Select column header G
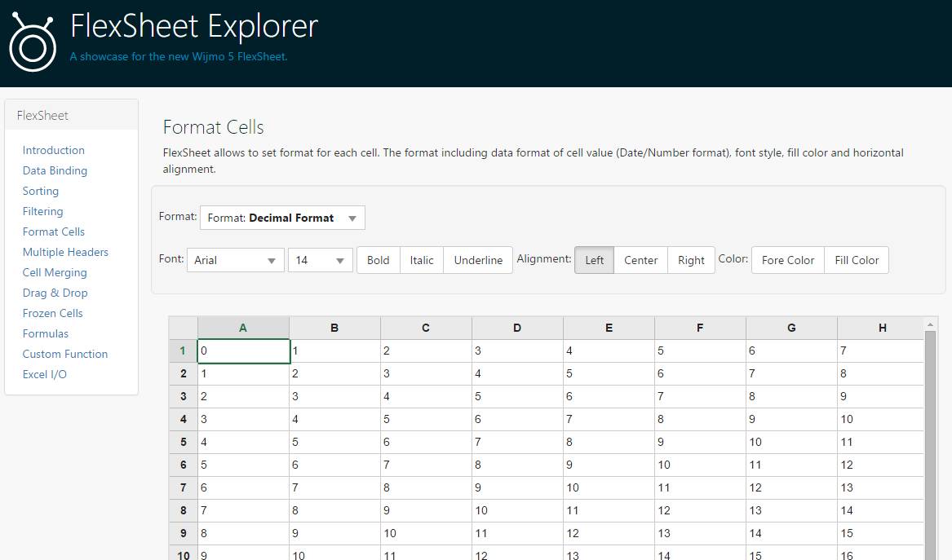This screenshot has height=560, width=952. pyautogui.click(x=792, y=328)
